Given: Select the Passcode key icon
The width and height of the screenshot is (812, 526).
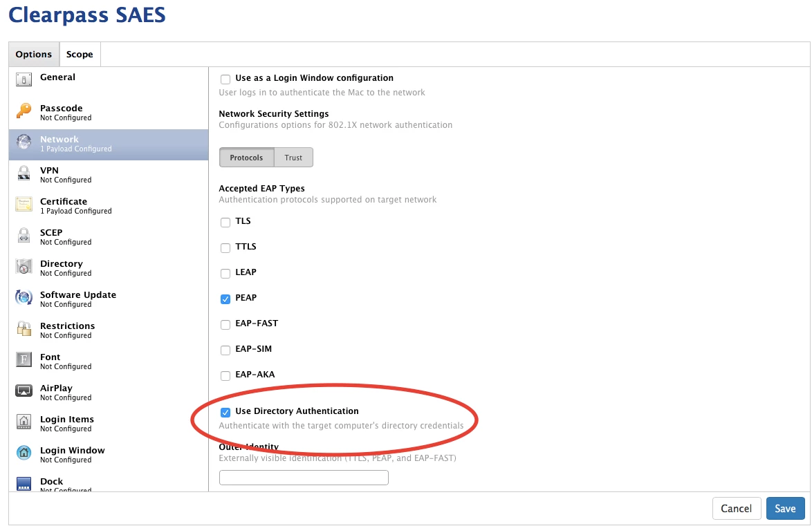Looking at the screenshot, I should tap(24, 111).
